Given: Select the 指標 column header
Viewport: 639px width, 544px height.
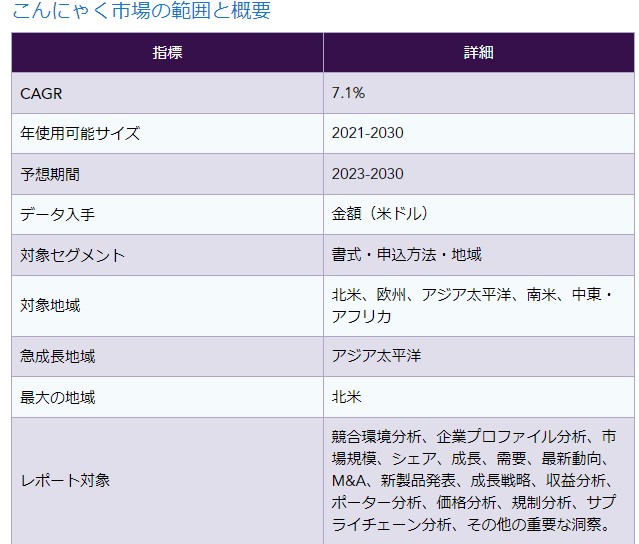Looking at the screenshot, I should 167,52.
